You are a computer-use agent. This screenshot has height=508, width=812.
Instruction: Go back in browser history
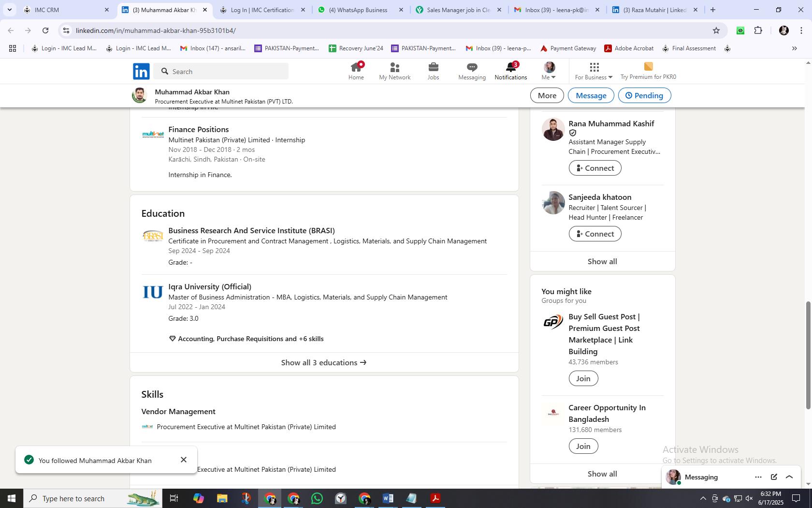coord(11,30)
